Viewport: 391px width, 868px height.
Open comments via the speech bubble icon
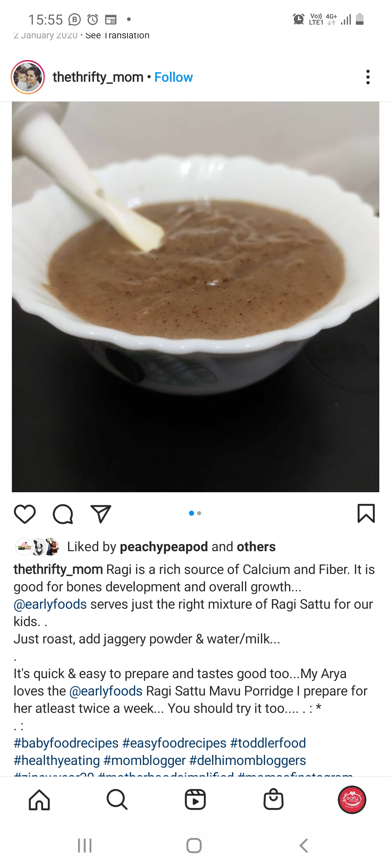63,514
